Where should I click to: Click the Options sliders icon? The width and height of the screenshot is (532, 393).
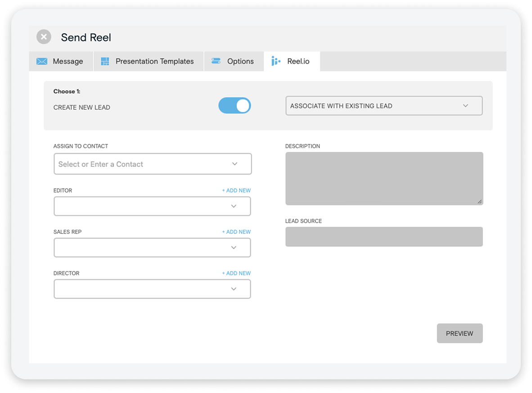coord(216,61)
